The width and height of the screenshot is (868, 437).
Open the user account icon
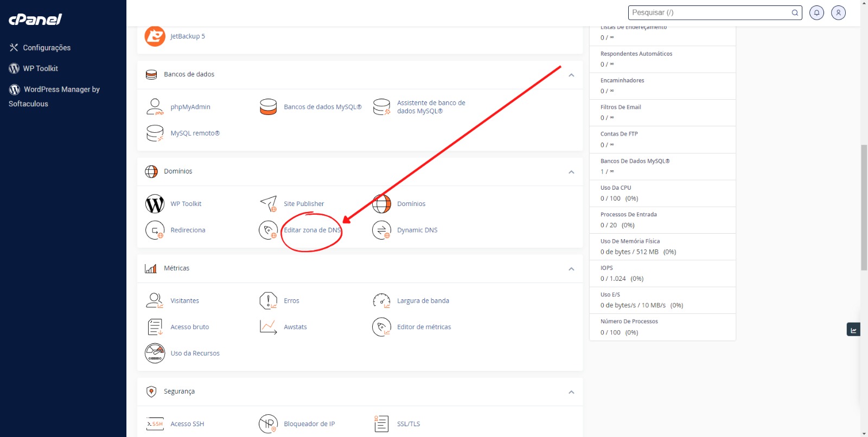(838, 12)
